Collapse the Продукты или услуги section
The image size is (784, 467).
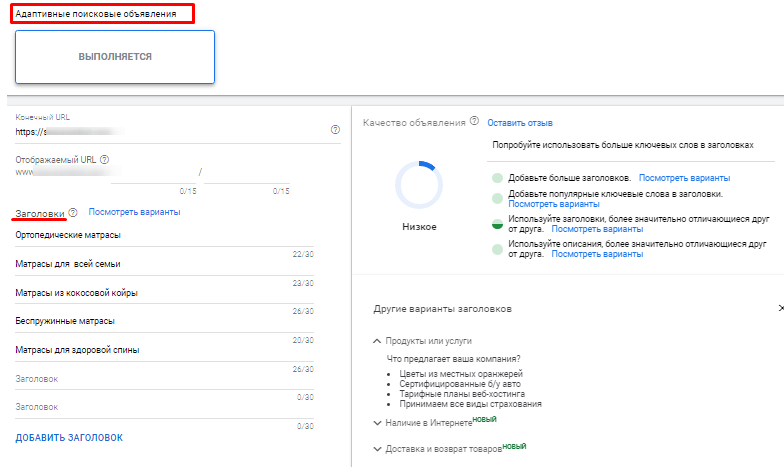coord(377,341)
